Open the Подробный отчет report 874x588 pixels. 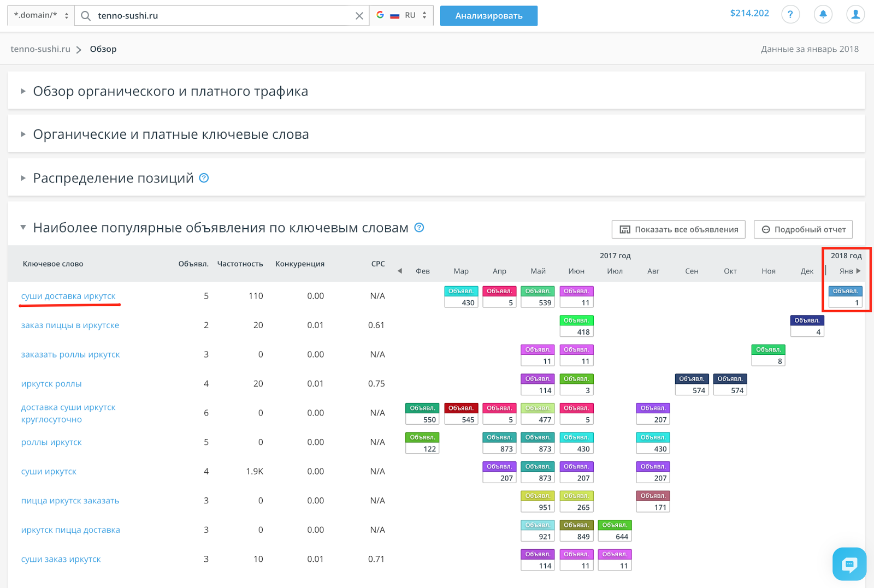click(x=803, y=229)
